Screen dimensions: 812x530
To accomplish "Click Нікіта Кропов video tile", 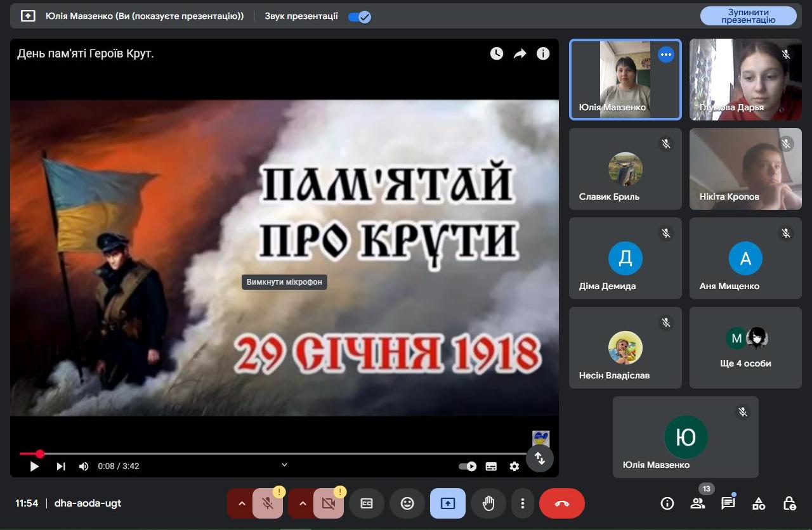I will click(x=745, y=169).
